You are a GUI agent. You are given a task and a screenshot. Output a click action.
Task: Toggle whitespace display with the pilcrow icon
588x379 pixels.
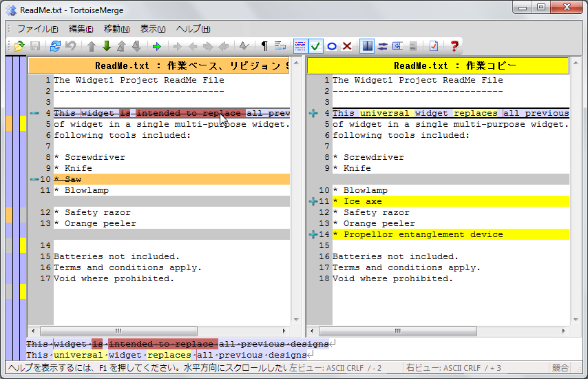click(x=264, y=46)
